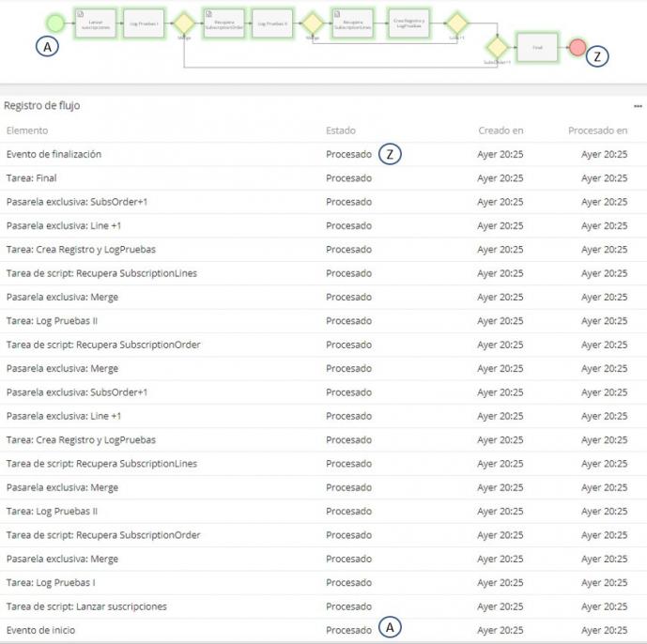
Task: Click the green start event circle
Action: click(x=54, y=23)
